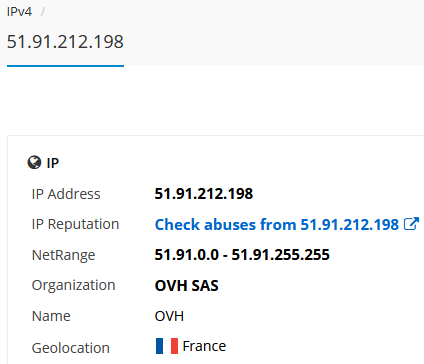Select the 51.91.212.198 page title tab
This screenshot has width=424, height=364.
point(65,42)
